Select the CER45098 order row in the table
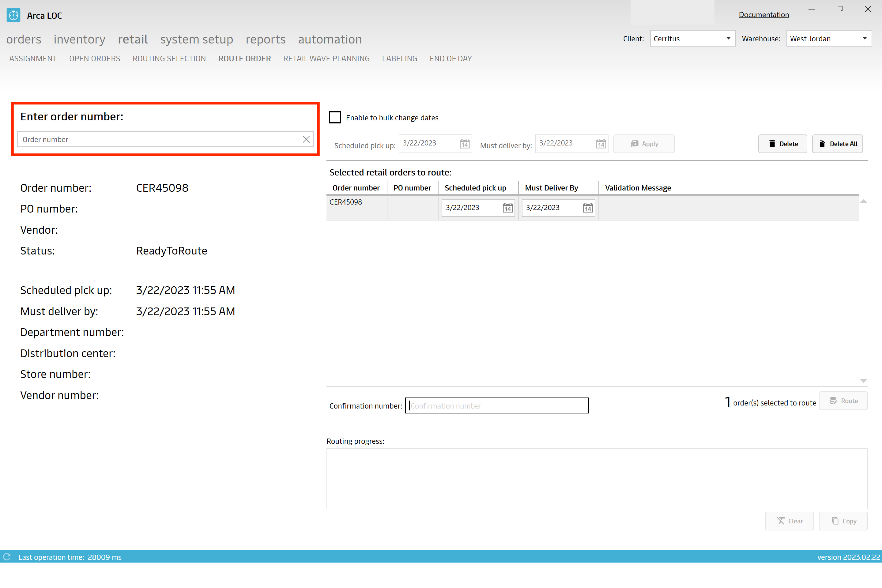Screen dimensions: 882x588 (346, 202)
